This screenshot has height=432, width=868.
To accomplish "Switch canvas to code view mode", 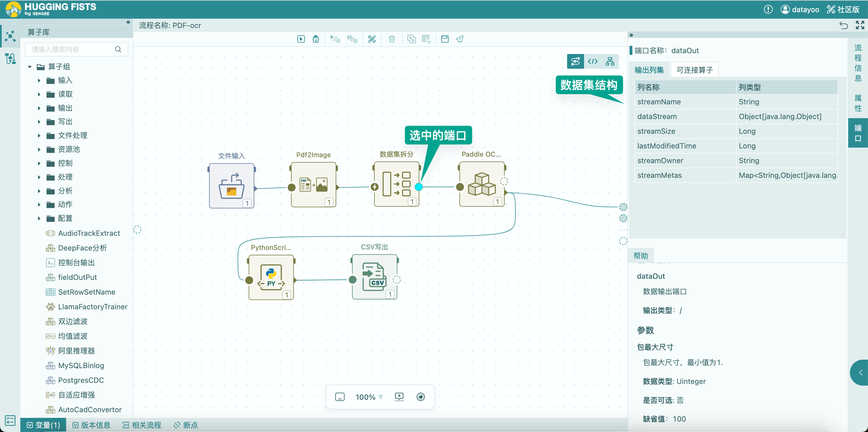I will tap(593, 61).
